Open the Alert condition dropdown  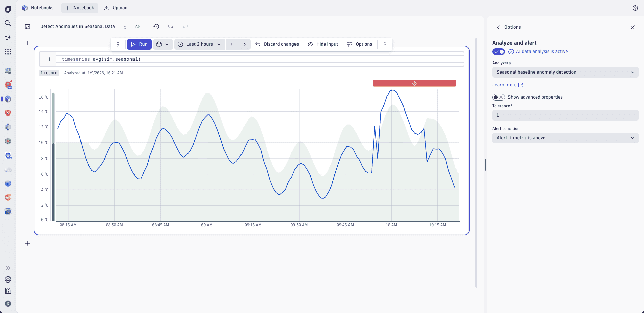coord(565,138)
